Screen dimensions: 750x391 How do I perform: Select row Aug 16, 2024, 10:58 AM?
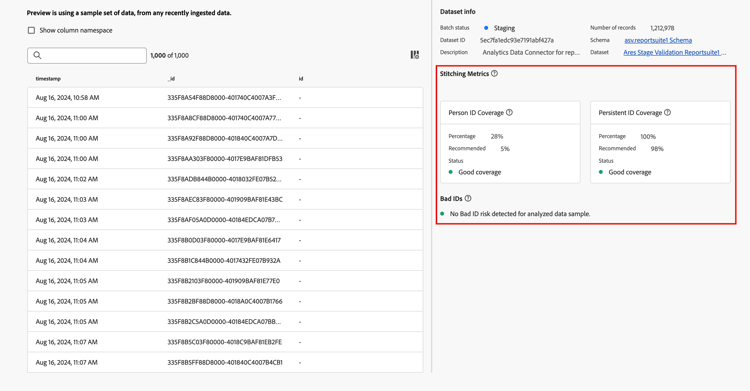tap(225, 98)
